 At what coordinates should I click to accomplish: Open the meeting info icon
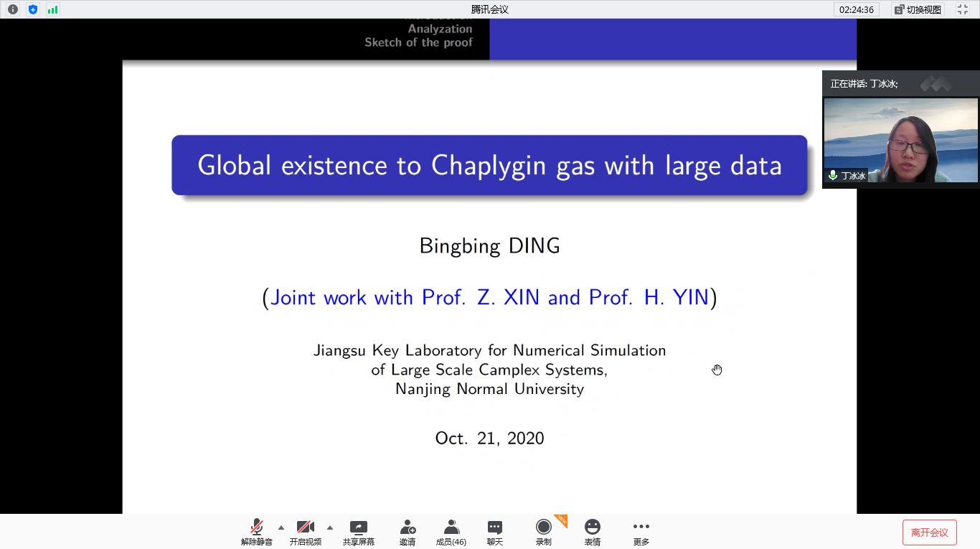pyautogui.click(x=13, y=9)
